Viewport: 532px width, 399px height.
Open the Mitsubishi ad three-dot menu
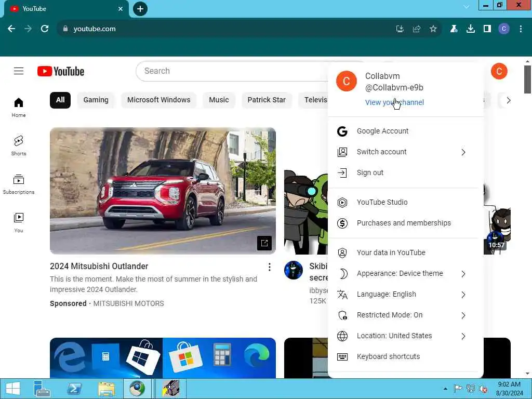pos(270,267)
